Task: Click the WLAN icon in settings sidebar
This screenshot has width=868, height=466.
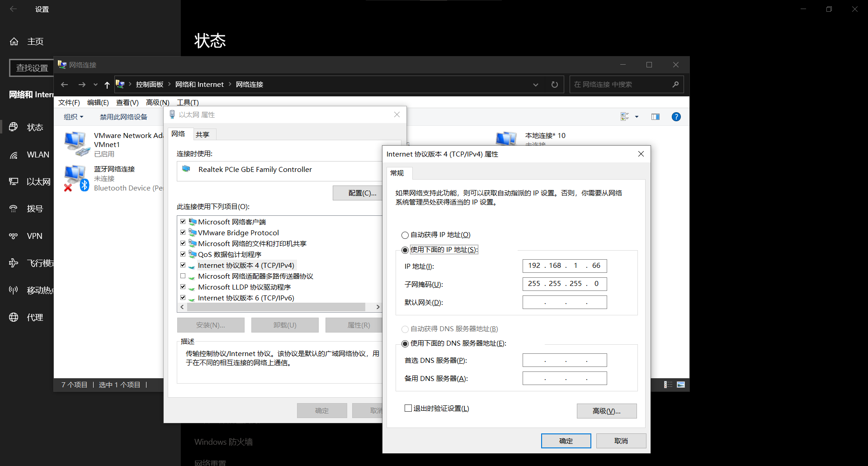Action: click(x=14, y=155)
